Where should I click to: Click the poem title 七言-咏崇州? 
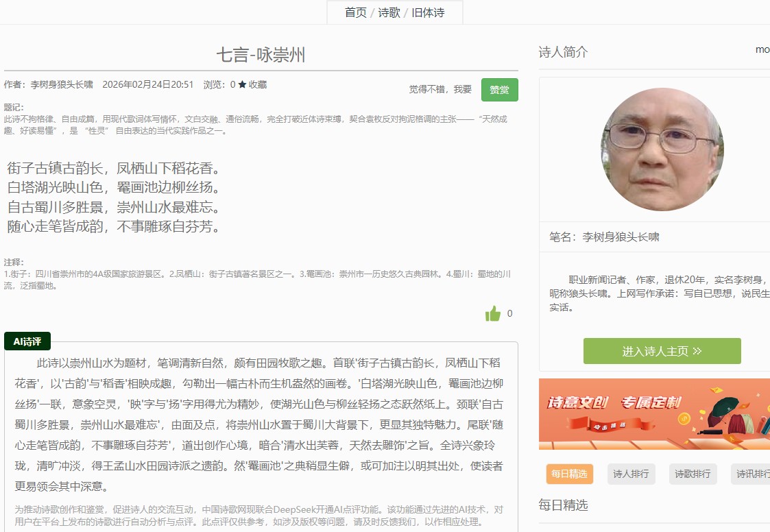coord(261,55)
